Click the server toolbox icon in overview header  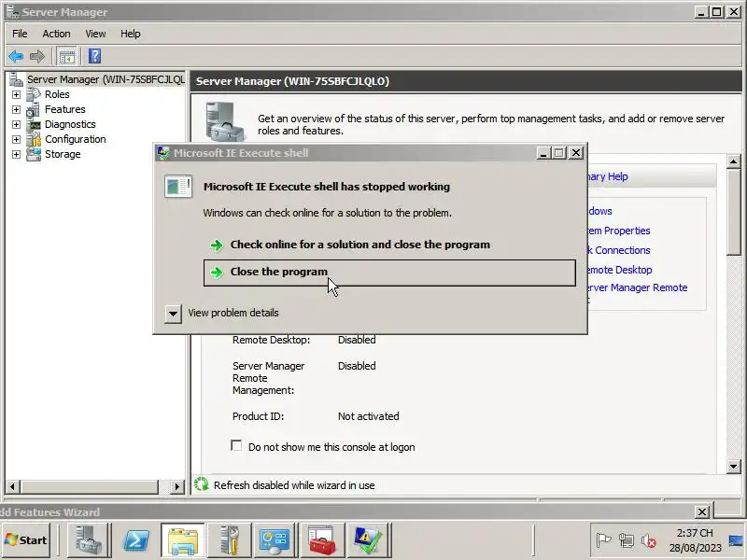pyautogui.click(x=225, y=121)
